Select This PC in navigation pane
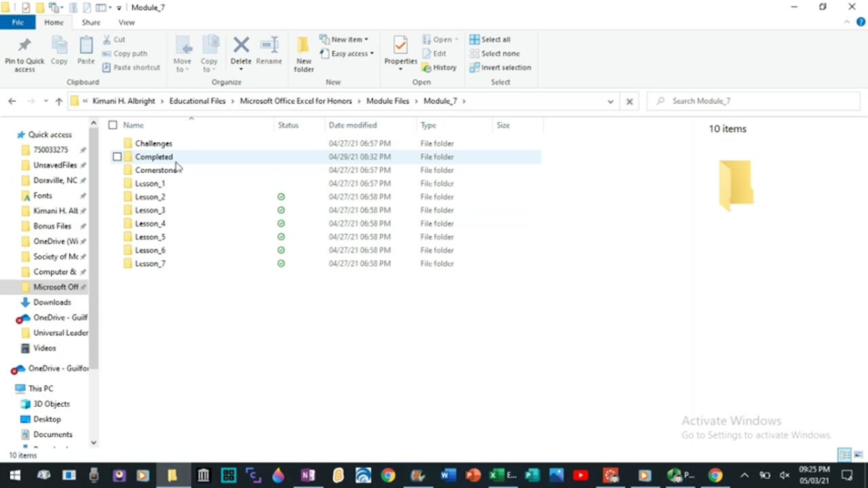 [x=41, y=388]
